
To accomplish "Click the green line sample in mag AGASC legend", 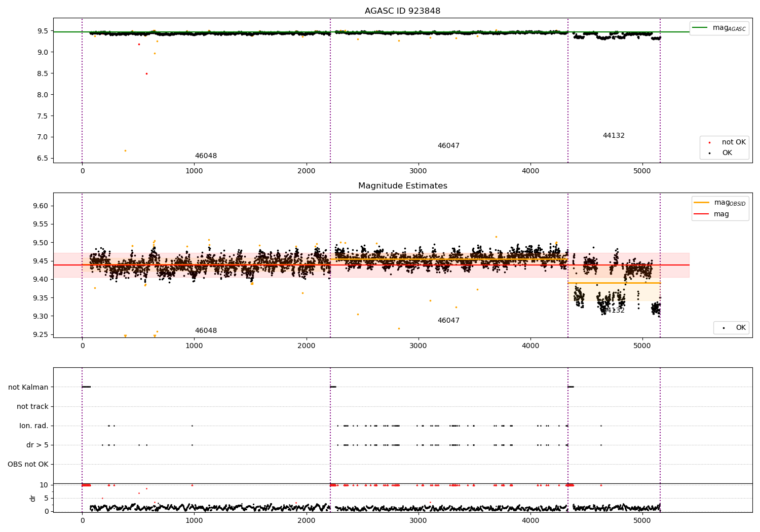I will [700, 28].
